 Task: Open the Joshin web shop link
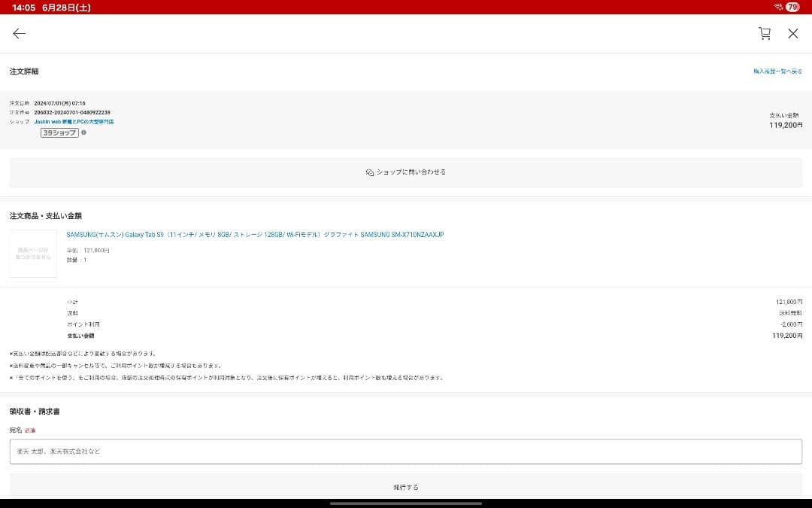tap(74, 122)
